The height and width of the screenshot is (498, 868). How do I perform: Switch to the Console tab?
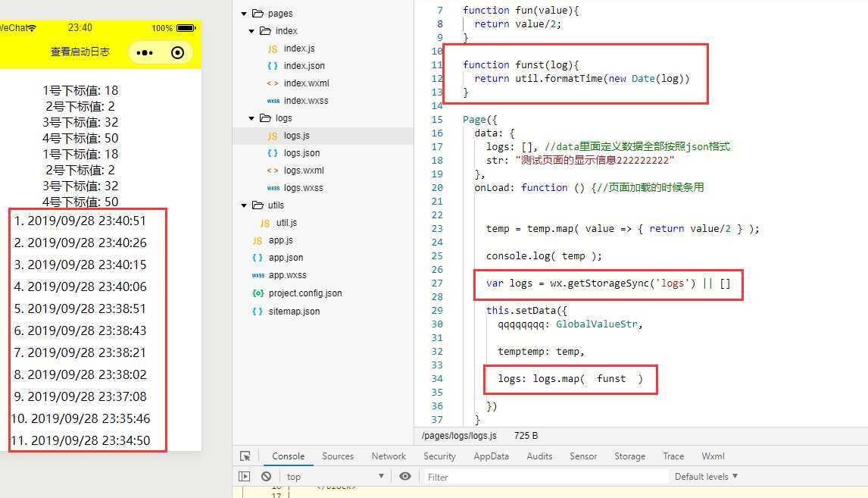pyautogui.click(x=289, y=456)
